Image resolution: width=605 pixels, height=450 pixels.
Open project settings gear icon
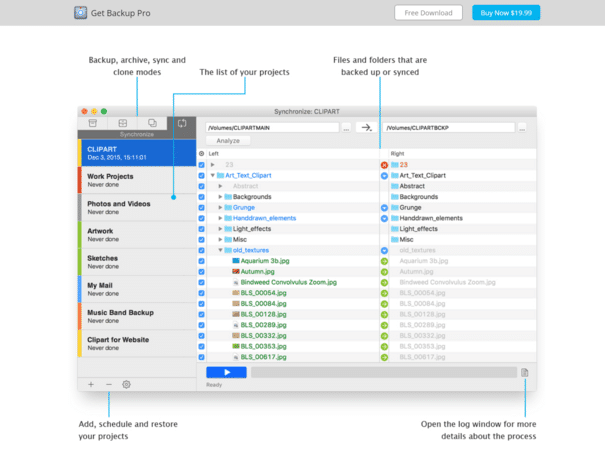[127, 384]
